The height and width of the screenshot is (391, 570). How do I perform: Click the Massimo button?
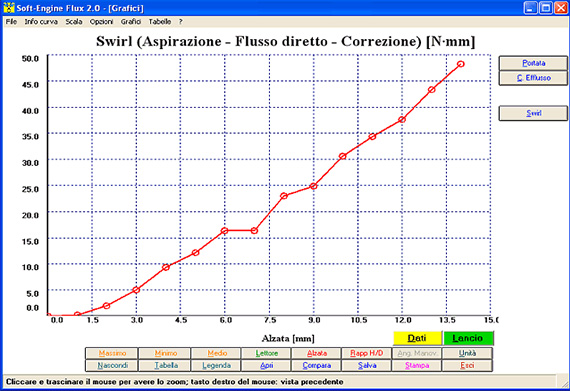pyautogui.click(x=112, y=353)
